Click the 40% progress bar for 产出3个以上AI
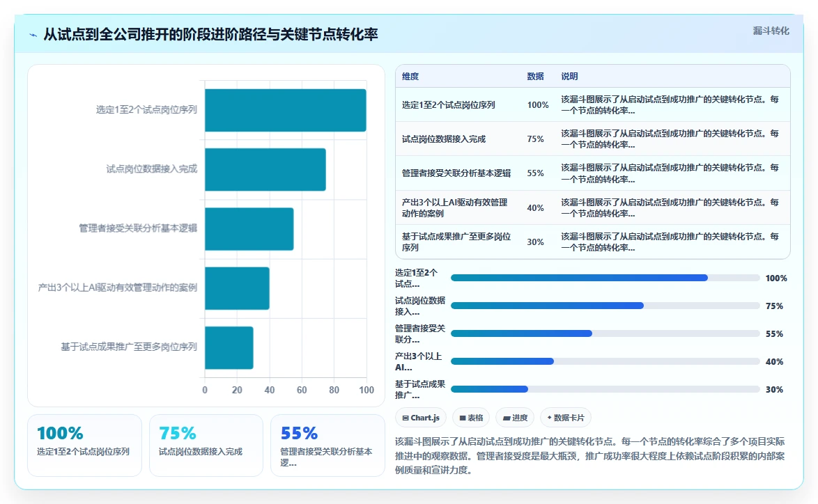 pos(605,361)
